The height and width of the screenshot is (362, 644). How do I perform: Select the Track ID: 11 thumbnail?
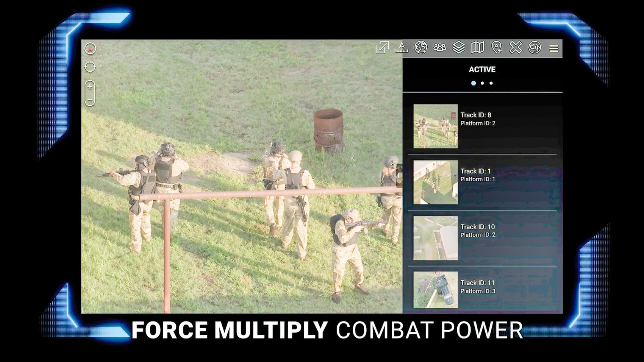pyautogui.click(x=435, y=290)
